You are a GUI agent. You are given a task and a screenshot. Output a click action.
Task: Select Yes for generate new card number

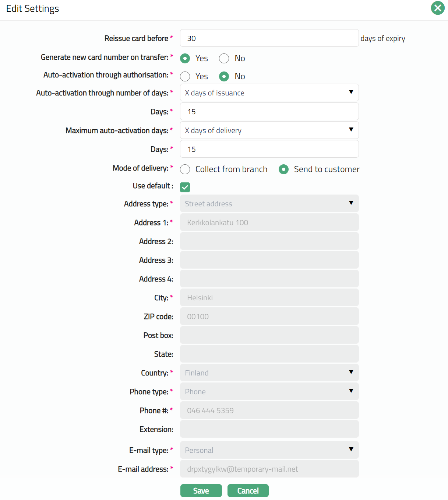(185, 58)
